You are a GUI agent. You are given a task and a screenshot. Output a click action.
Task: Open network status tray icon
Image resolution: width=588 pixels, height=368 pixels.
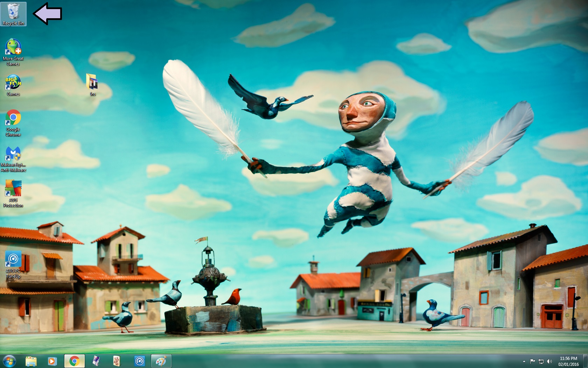(541, 361)
